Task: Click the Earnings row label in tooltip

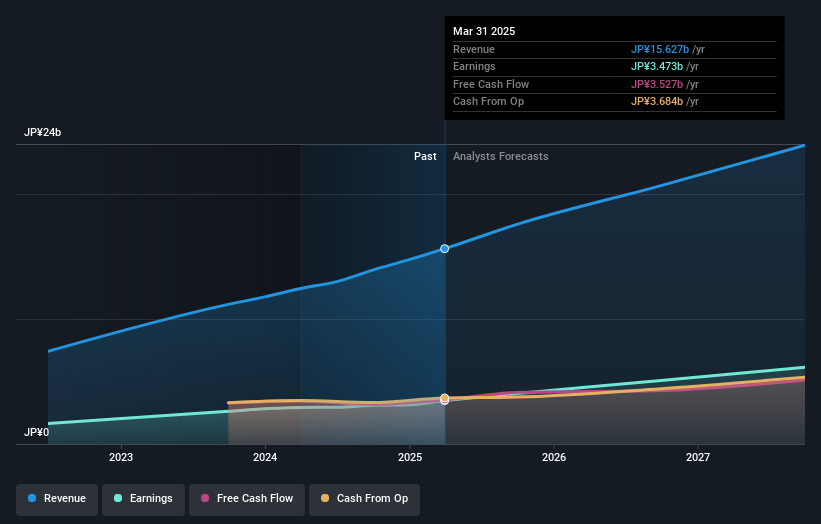Action: click(x=474, y=66)
